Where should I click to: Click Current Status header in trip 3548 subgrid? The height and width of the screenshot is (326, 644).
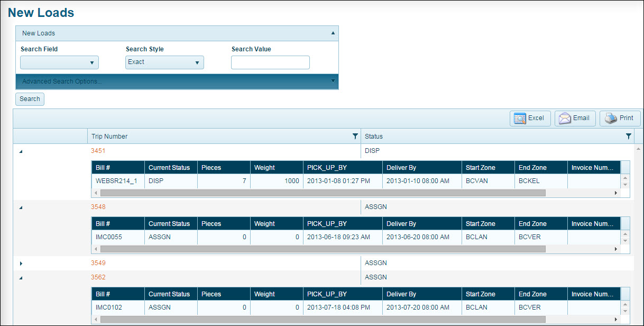(171, 224)
